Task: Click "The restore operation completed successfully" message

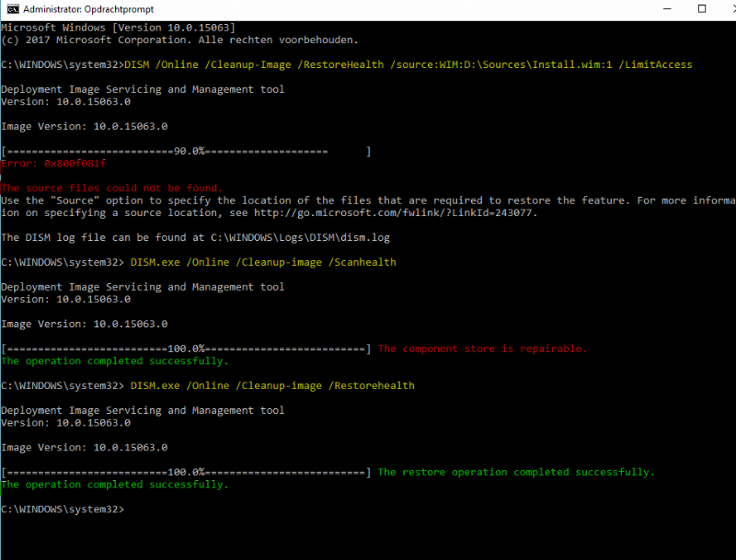Action: tap(516, 472)
